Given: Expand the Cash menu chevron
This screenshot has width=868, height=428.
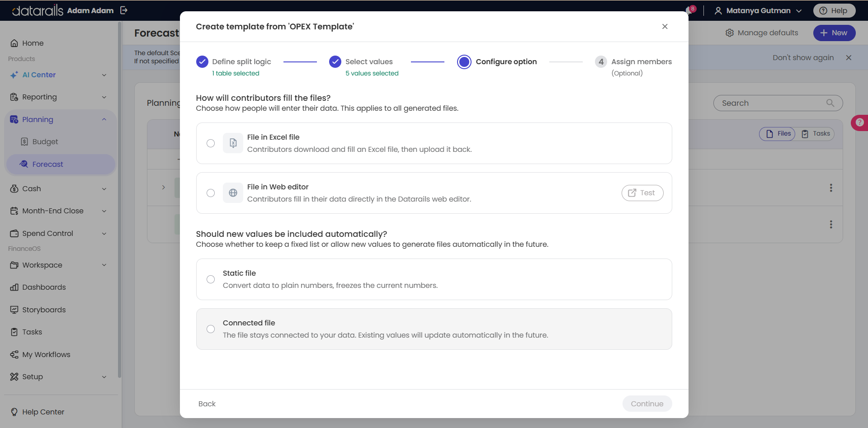Looking at the screenshot, I should point(104,189).
